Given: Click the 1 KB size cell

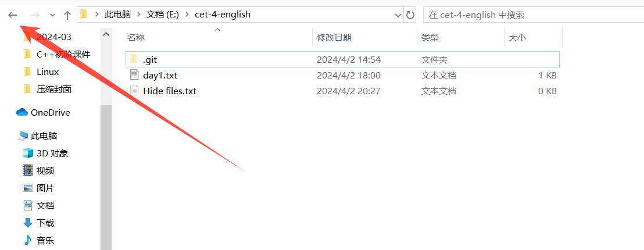Looking at the screenshot, I should coord(547,76).
